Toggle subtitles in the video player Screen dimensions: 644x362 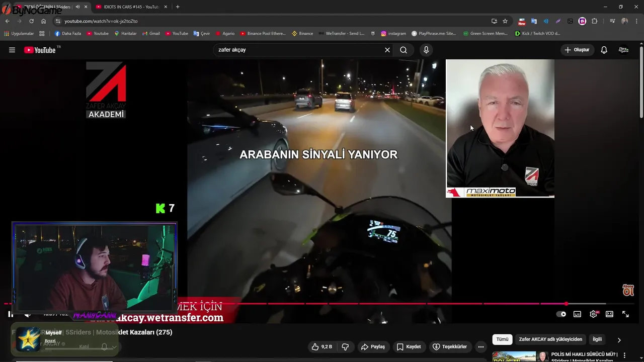point(577,314)
